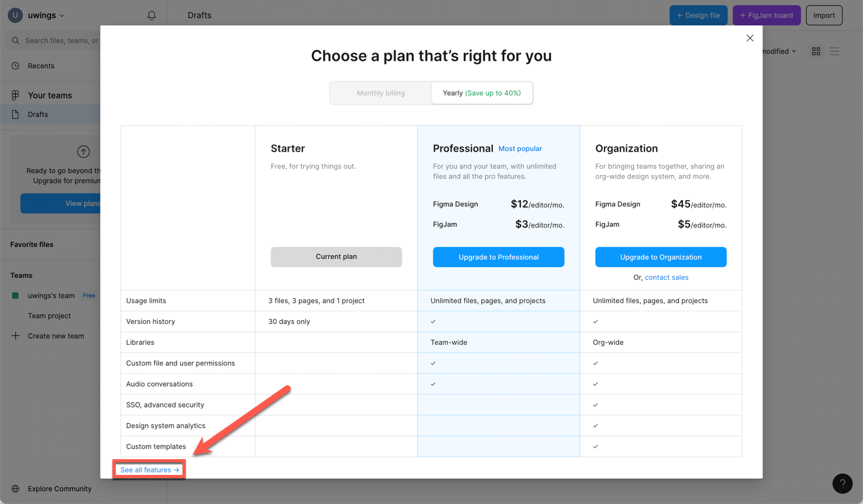Click Upgrade to Professional button

pos(498,257)
